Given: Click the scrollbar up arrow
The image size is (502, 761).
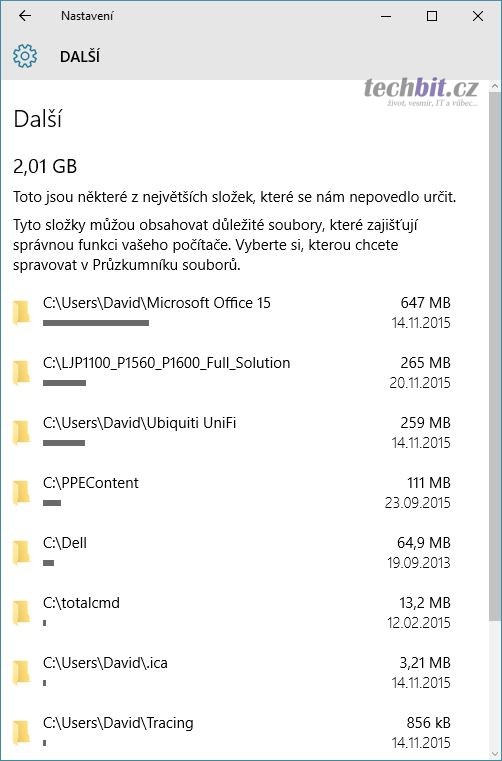Looking at the screenshot, I should point(495,87).
